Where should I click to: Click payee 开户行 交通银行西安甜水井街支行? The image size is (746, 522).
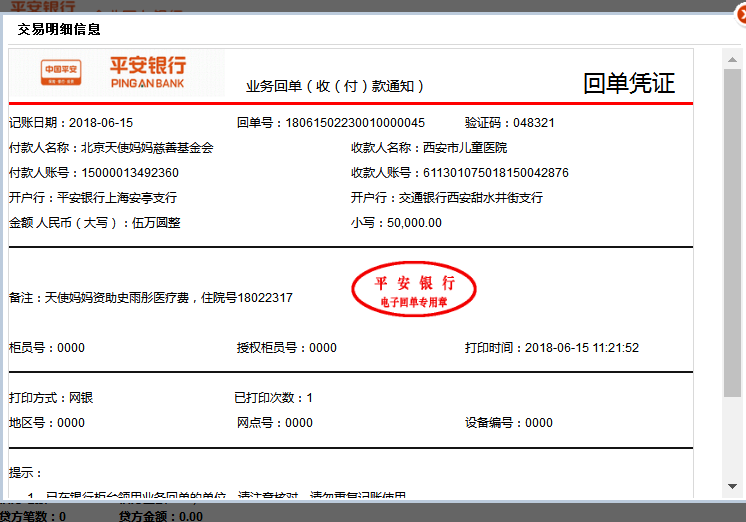click(447, 197)
